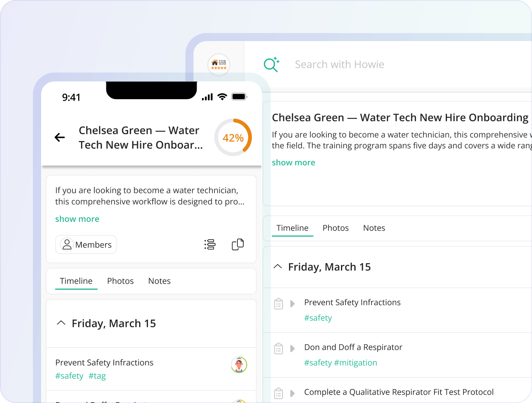Open Prevent Safety Infractions task on phone

click(x=104, y=363)
